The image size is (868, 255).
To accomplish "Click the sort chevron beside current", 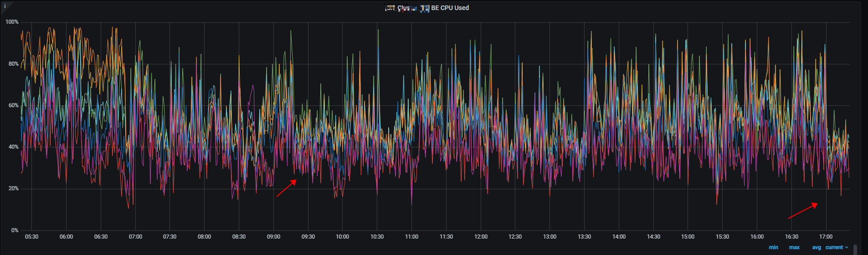I will tap(847, 247).
